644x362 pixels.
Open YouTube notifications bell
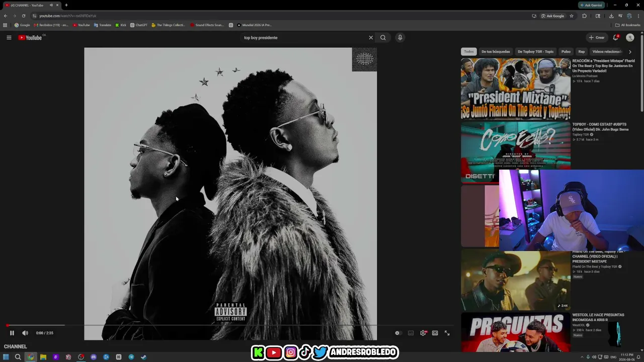(616, 38)
